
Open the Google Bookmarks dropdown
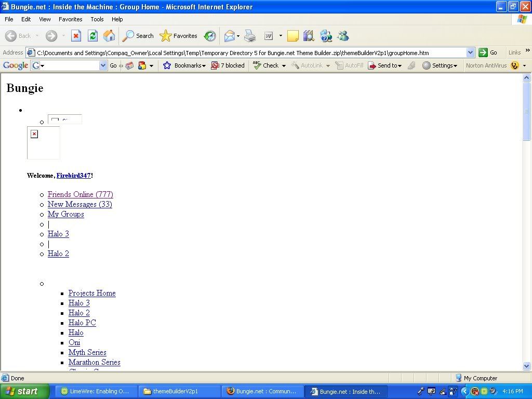pyautogui.click(x=184, y=65)
